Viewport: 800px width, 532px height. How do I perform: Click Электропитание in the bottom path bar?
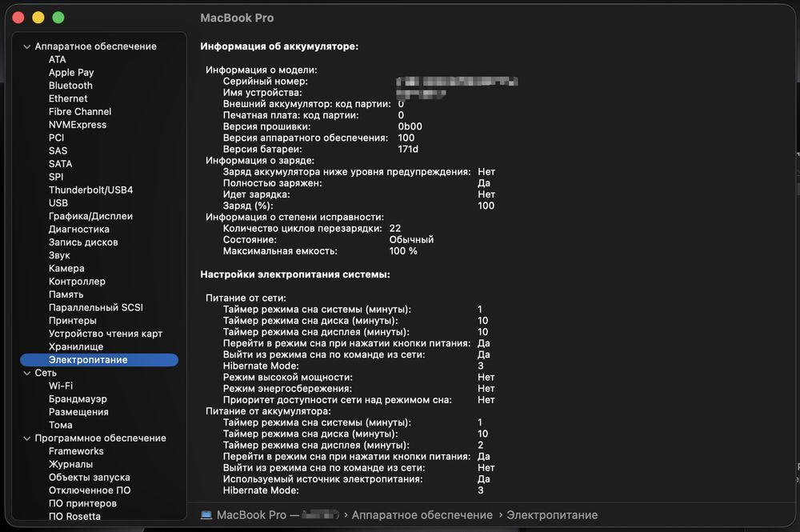pos(552,515)
